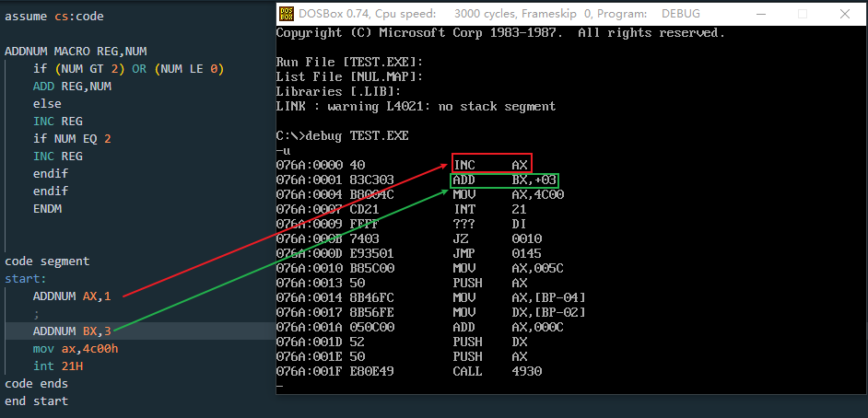Click the 'JZ 0010' disassembly line
868x418 pixels.
pos(498,238)
